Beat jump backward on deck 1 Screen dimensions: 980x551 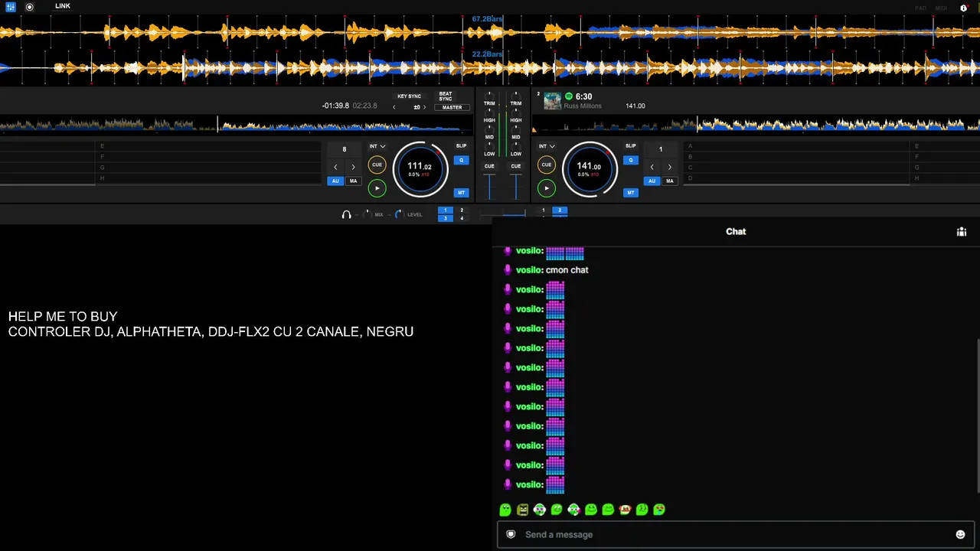point(335,167)
